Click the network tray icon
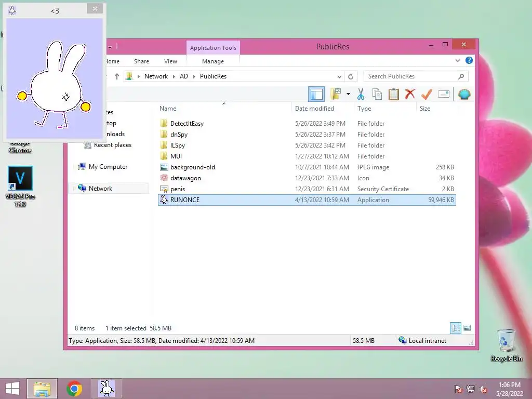532x399 pixels. [x=471, y=389]
